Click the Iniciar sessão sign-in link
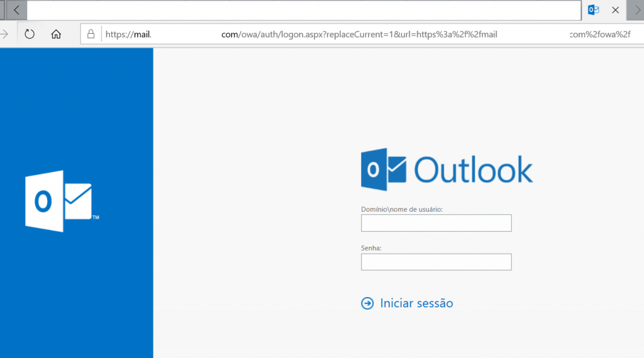 click(x=416, y=303)
